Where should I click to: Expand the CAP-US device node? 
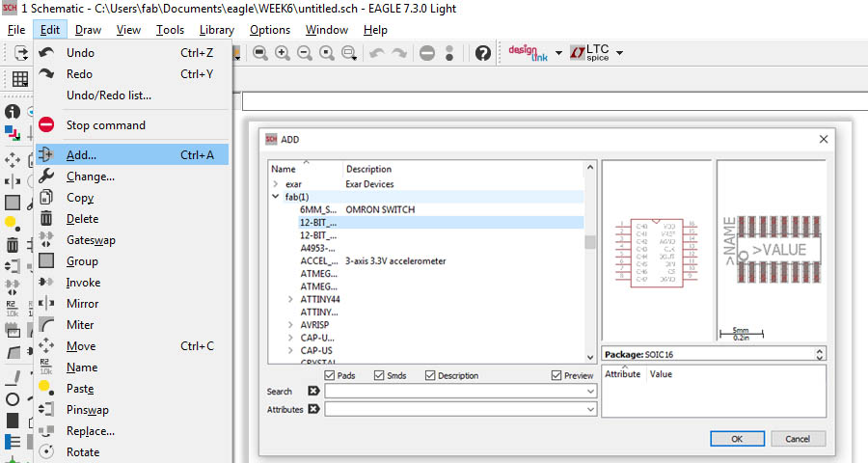(290, 350)
